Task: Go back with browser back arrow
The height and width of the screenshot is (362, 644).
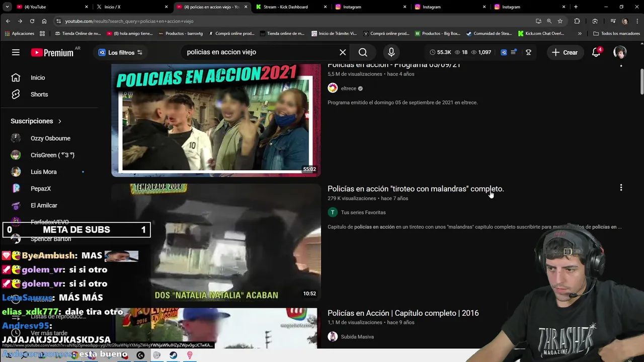Action: (8, 21)
